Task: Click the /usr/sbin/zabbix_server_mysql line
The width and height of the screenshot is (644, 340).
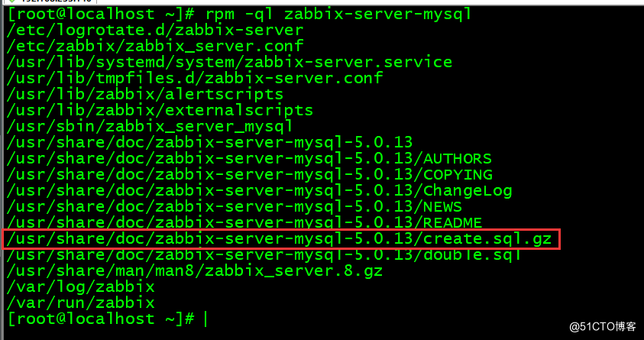Action: (x=149, y=126)
